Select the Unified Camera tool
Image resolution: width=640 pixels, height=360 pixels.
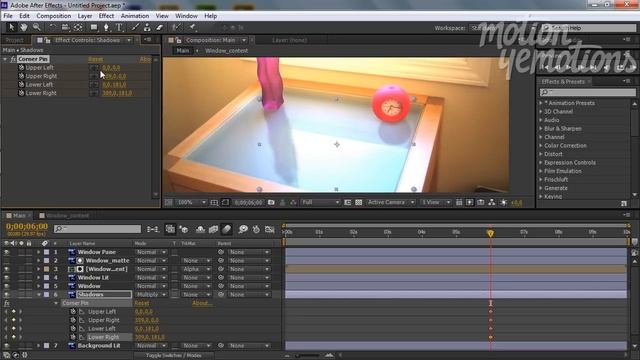point(65,27)
